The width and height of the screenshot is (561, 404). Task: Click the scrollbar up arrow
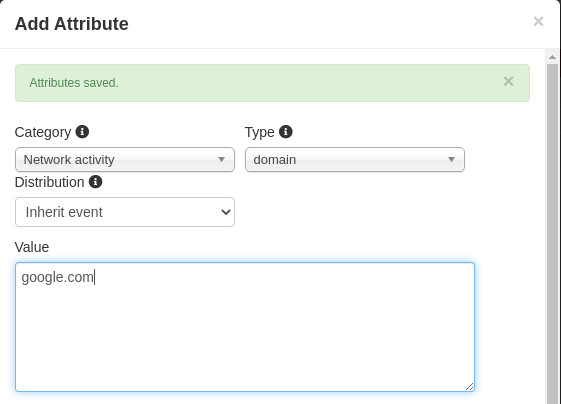pos(552,57)
